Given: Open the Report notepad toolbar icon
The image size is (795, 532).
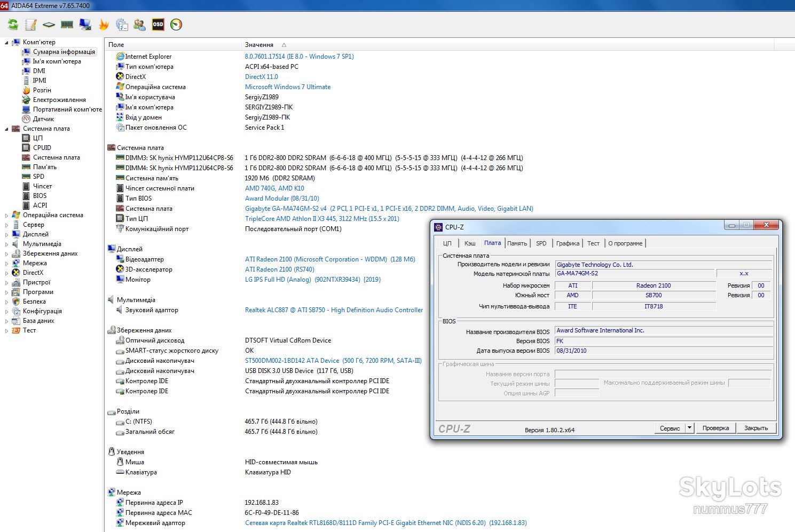Looking at the screenshot, I should [x=31, y=25].
